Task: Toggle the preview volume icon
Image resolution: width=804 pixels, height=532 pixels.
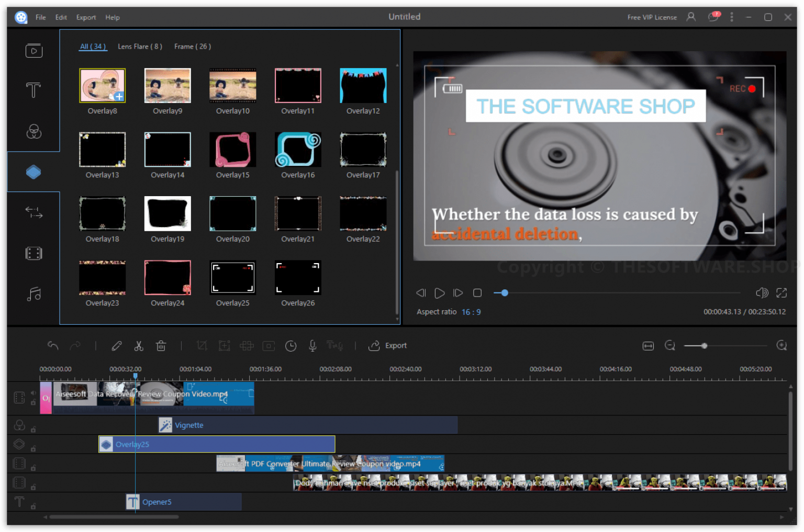Action: coord(762,293)
